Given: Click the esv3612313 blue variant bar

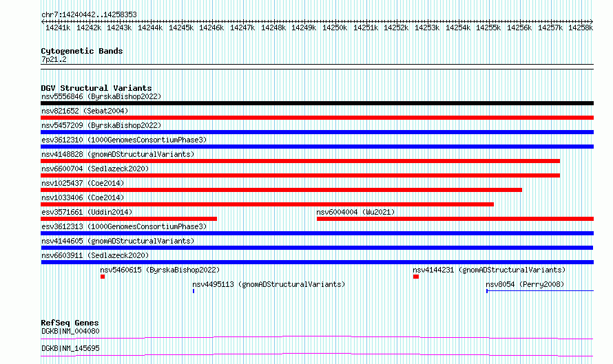Looking at the screenshot, I should (317, 233).
